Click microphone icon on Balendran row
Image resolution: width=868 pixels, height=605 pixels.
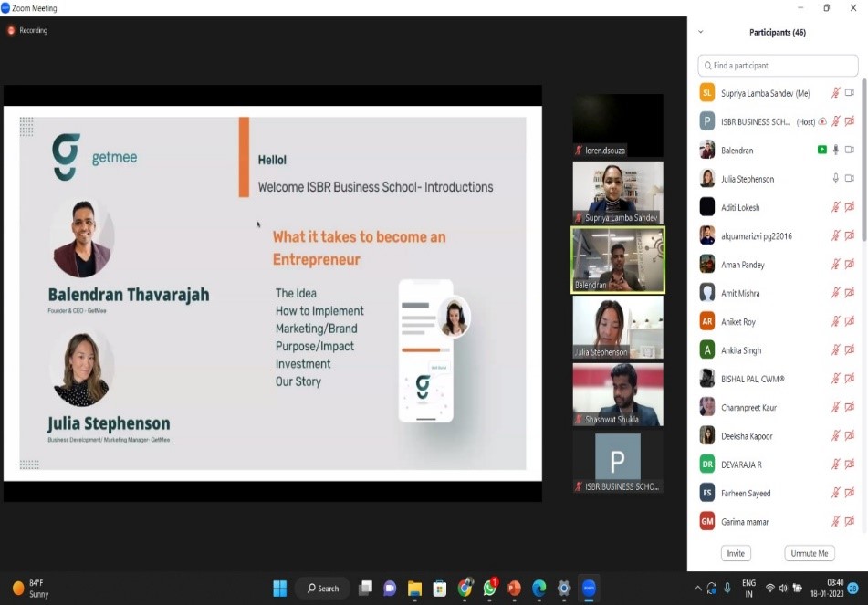pos(836,150)
